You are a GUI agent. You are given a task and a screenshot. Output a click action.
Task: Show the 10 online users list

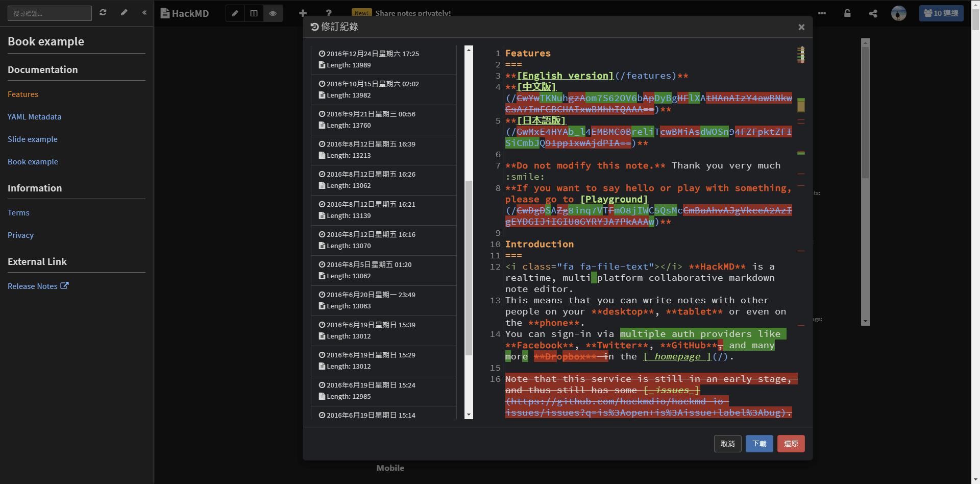click(x=941, y=13)
